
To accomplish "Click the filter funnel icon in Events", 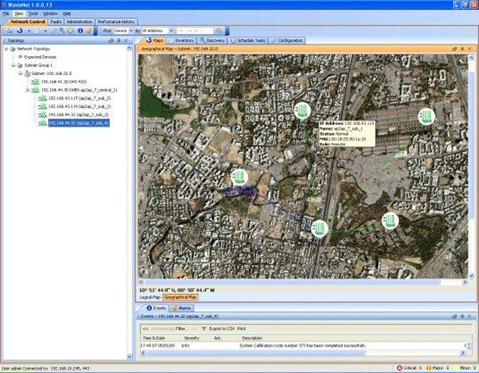I will click(204, 329).
